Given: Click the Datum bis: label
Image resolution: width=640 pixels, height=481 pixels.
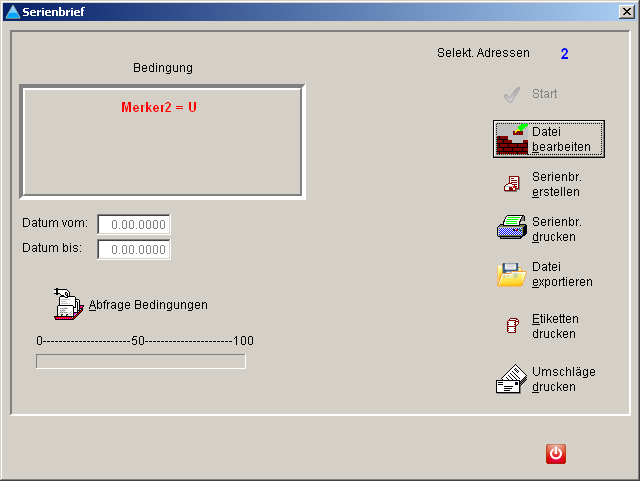Looking at the screenshot, I should (52, 248).
